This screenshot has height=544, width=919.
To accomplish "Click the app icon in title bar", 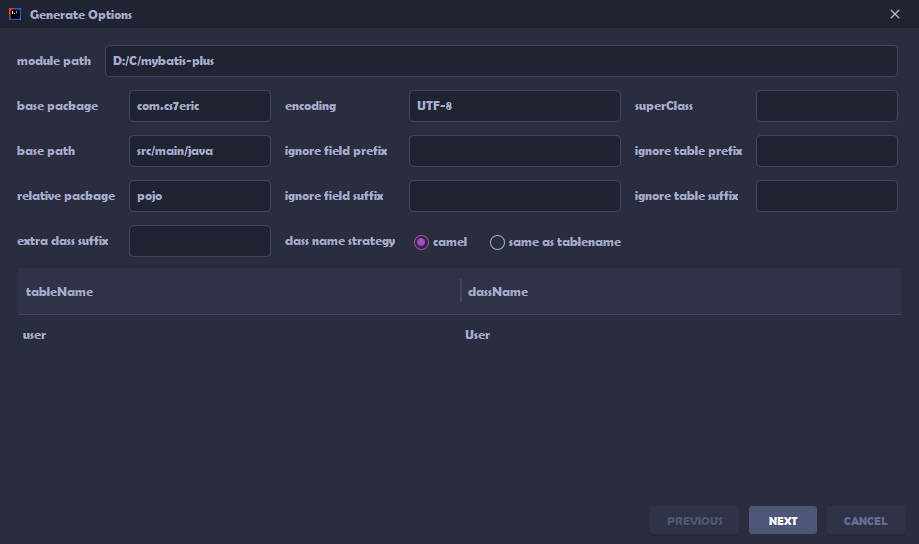I will click(x=15, y=14).
